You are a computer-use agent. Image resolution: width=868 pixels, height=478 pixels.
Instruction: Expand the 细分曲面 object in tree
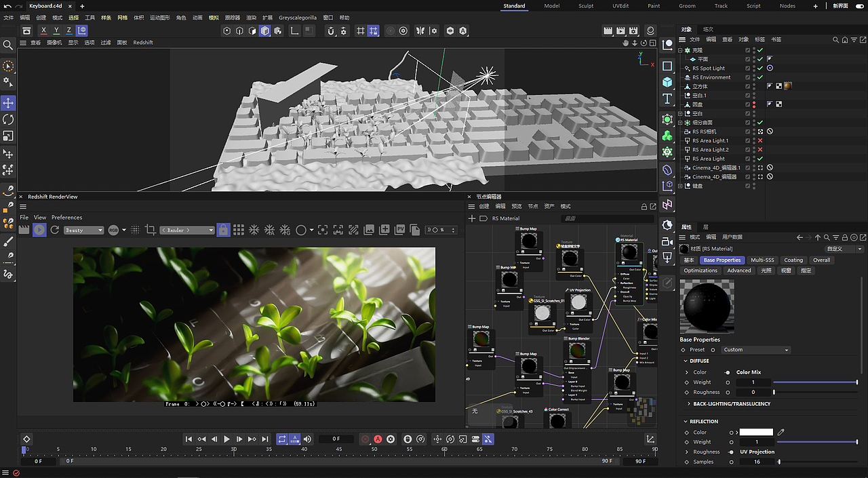pyautogui.click(x=681, y=123)
